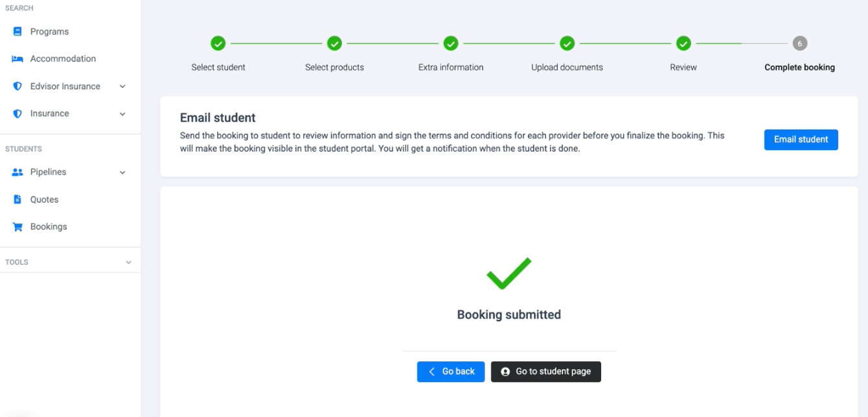Viewport: 868px width, 417px height.
Task: Click the Email student heading
Action: coord(218,118)
